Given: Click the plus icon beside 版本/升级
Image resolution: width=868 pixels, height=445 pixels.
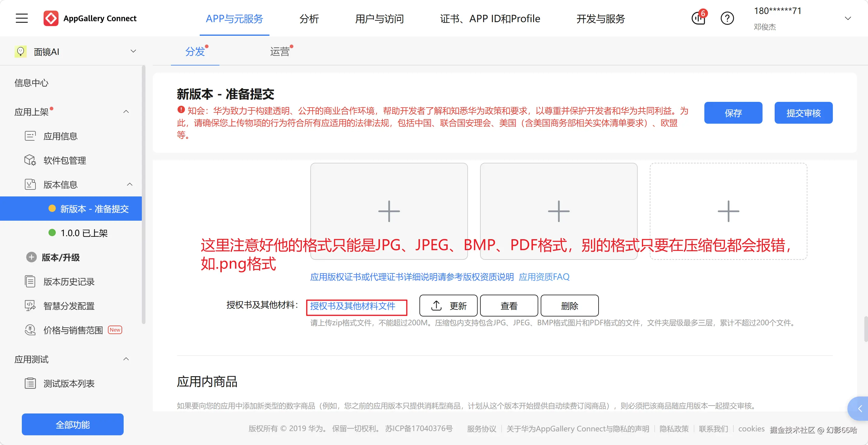Looking at the screenshot, I should [x=31, y=257].
